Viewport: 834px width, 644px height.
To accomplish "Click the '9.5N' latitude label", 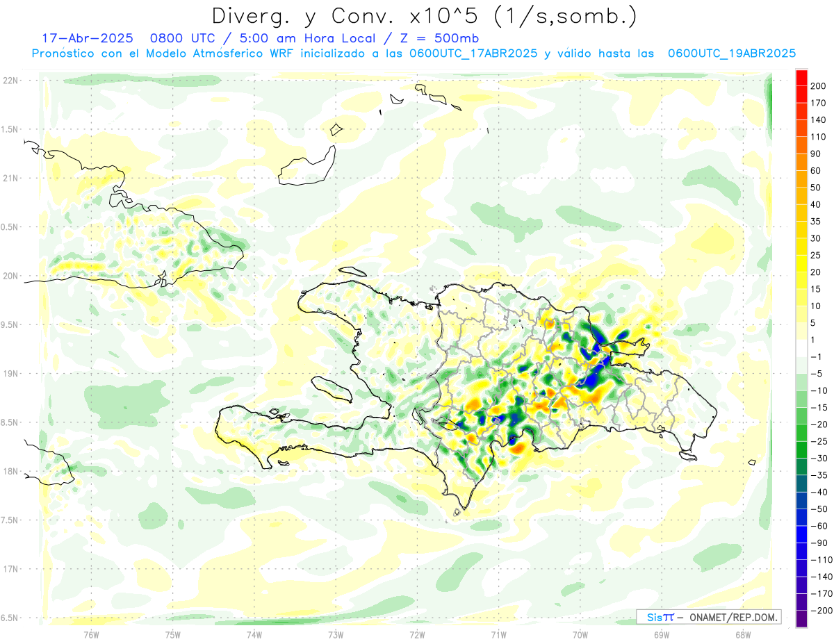I will [x=10, y=325].
